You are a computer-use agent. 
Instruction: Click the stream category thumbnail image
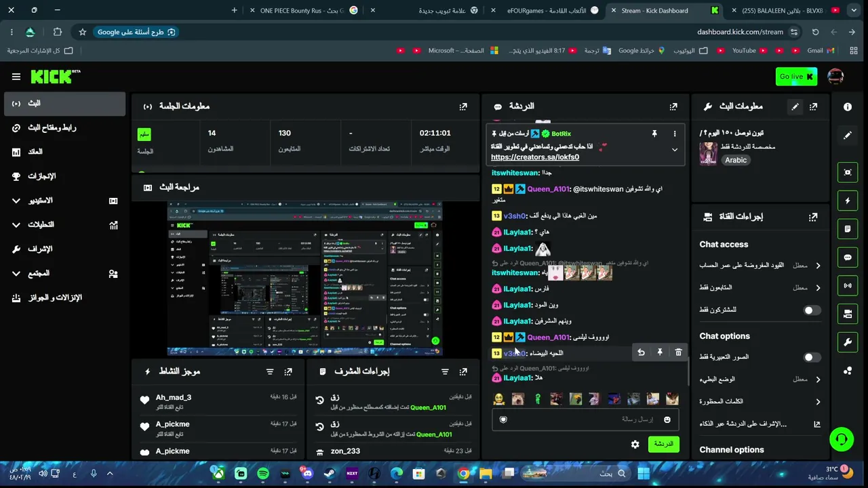(709, 153)
